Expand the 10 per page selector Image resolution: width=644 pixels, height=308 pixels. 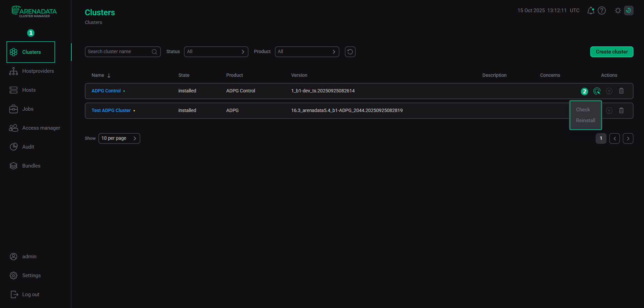tap(119, 138)
